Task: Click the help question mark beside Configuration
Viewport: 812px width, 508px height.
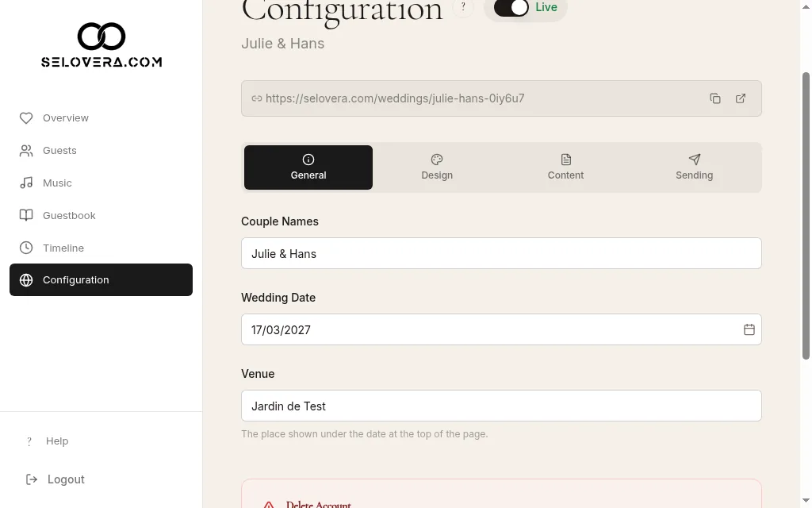Action: point(463,6)
